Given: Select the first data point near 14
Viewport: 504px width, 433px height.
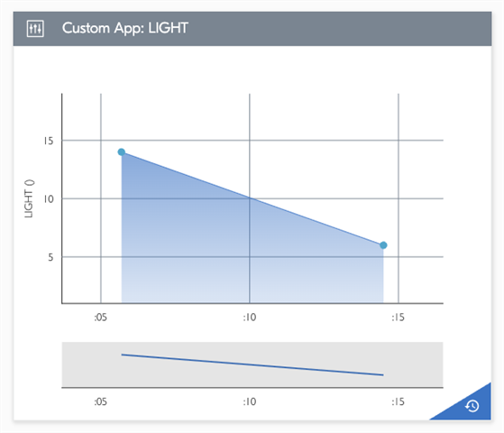Looking at the screenshot, I should (122, 152).
